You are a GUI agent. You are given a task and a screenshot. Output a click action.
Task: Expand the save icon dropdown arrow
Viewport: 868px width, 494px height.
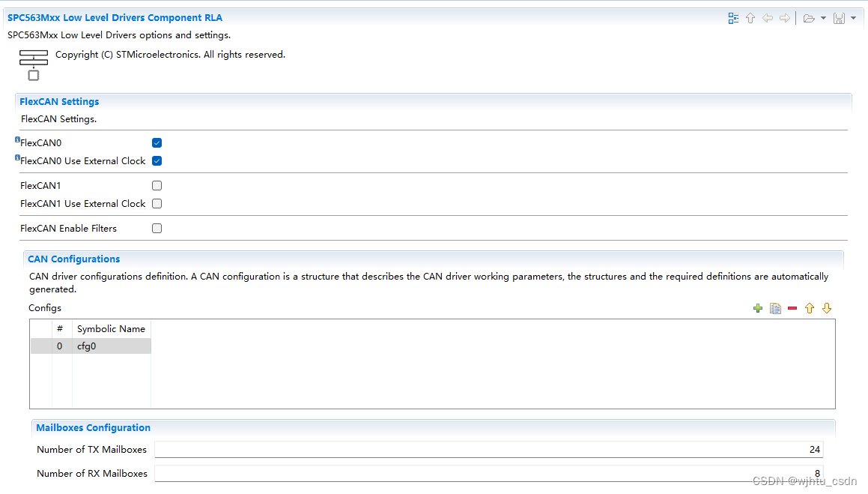pyautogui.click(x=853, y=18)
